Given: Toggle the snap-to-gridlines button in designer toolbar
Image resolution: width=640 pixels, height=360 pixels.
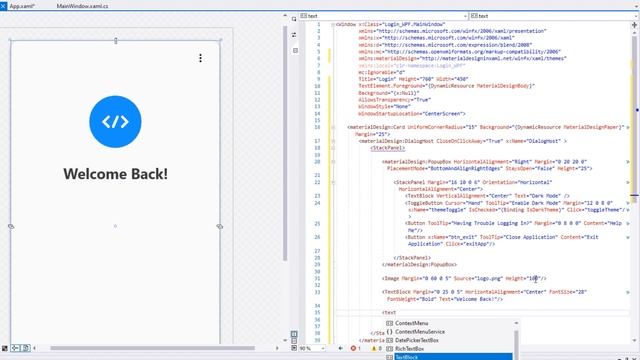Looking at the screenshot, I should coord(15,348).
